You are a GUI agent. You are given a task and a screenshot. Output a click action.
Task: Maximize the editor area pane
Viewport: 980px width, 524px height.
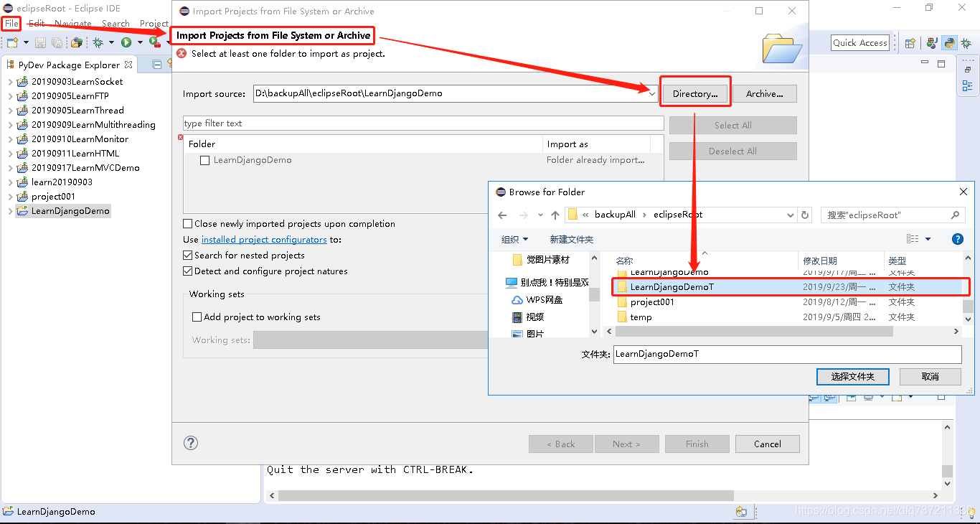pyautogui.click(x=941, y=64)
